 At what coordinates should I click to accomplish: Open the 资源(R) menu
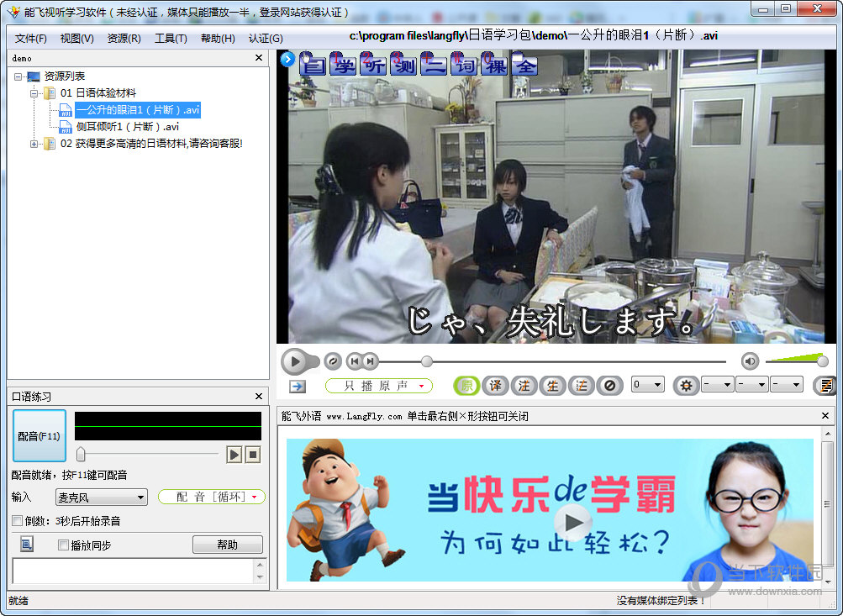124,38
